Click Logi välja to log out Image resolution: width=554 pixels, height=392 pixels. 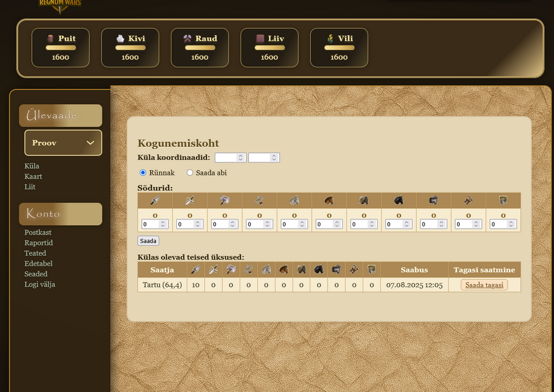click(39, 285)
